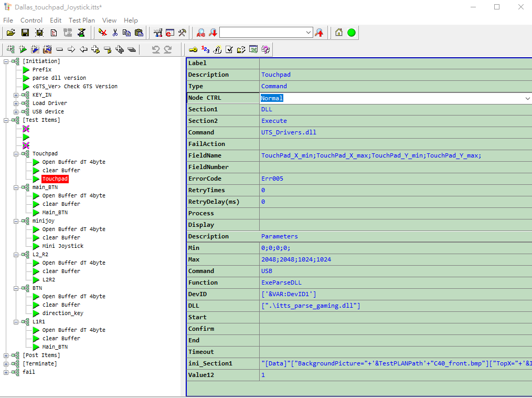Image resolution: width=532 pixels, height=398 pixels.
Task: Select the highlighted red Touchpad tree item
Action: [55, 179]
